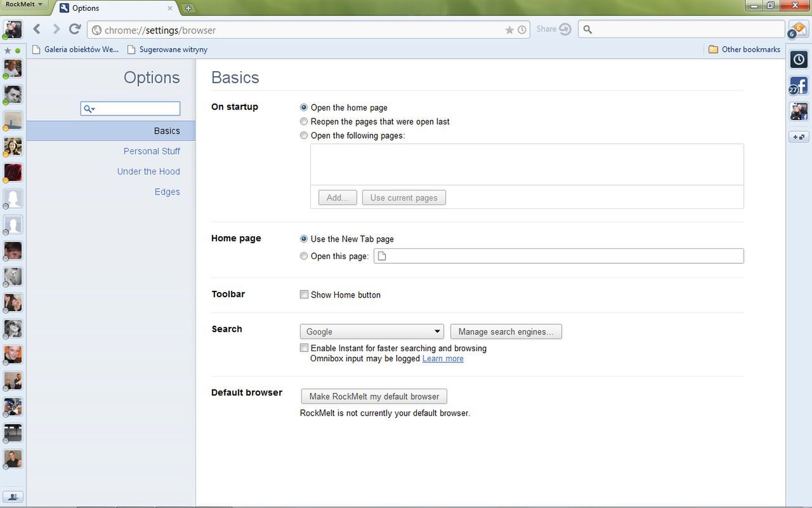Click Use current pages button
The image size is (812, 508).
pos(404,197)
